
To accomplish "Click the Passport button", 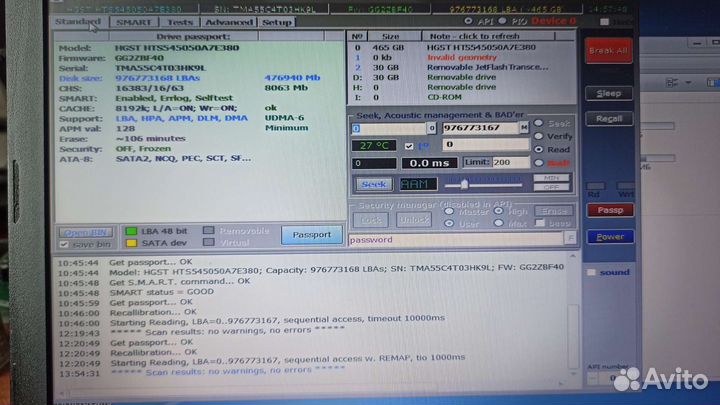I will click(312, 235).
